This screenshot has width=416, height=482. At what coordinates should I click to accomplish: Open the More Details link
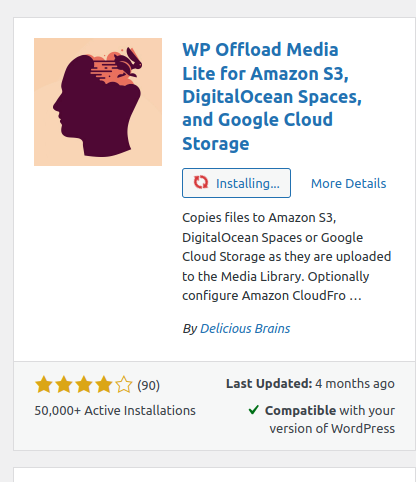point(348,183)
